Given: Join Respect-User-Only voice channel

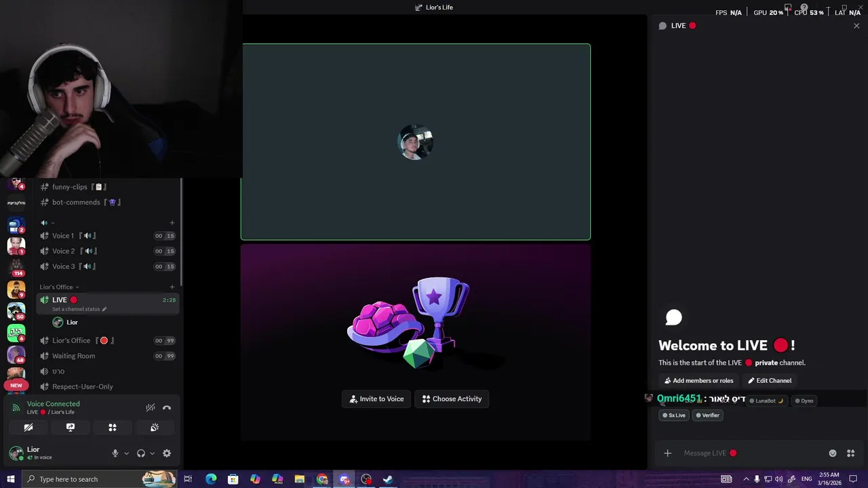Looking at the screenshot, I should coord(108,386).
